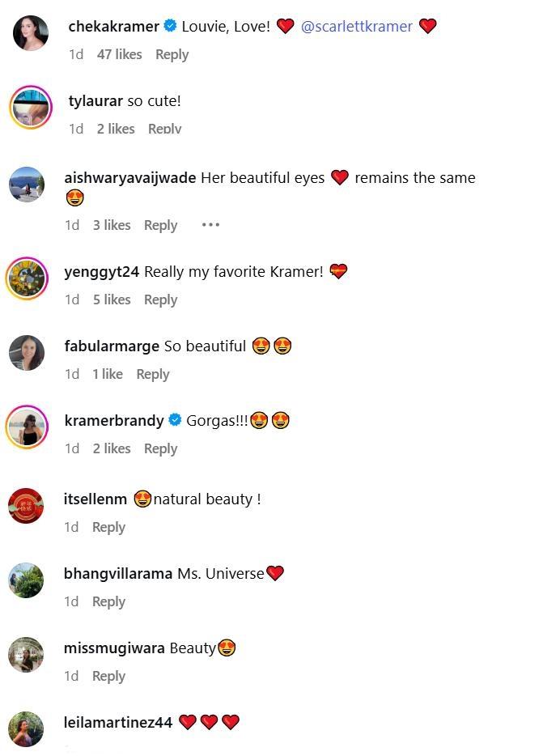Click tylaurar's story ring avatar
Screen dimensions: 560x756
click(x=31, y=108)
